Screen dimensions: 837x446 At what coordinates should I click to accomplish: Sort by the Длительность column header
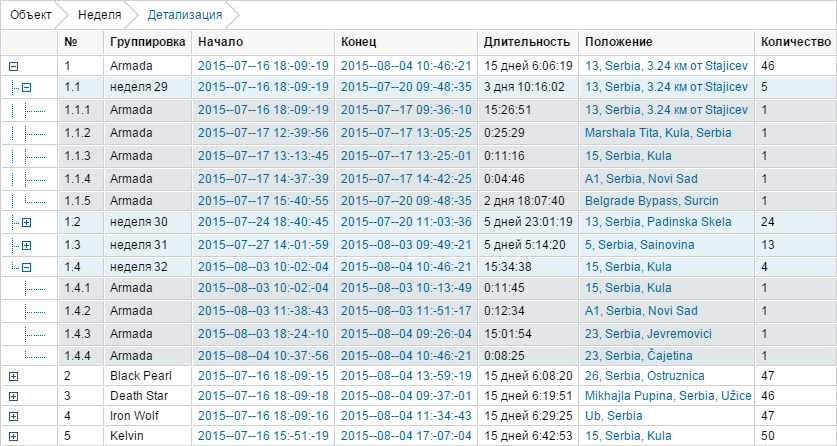[x=526, y=42]
